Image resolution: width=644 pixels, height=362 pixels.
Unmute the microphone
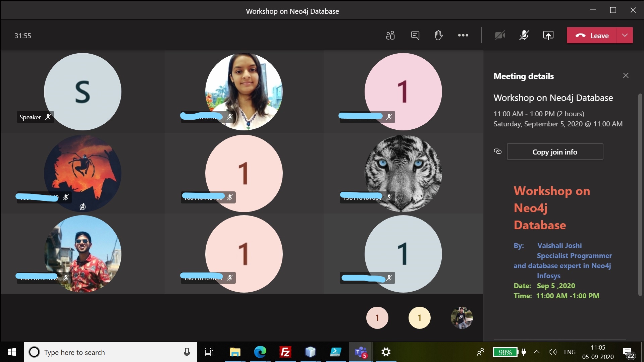[524, 35]
